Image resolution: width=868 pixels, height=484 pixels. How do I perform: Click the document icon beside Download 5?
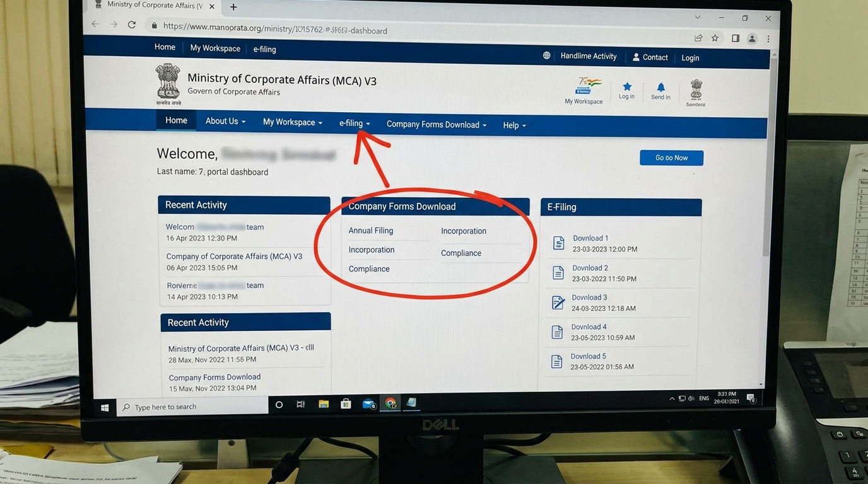556,361
